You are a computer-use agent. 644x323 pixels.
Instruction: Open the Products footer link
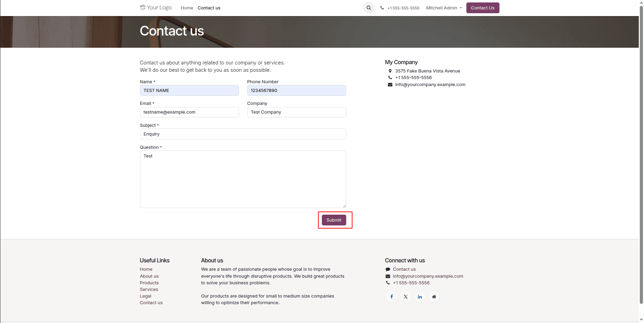149,283
